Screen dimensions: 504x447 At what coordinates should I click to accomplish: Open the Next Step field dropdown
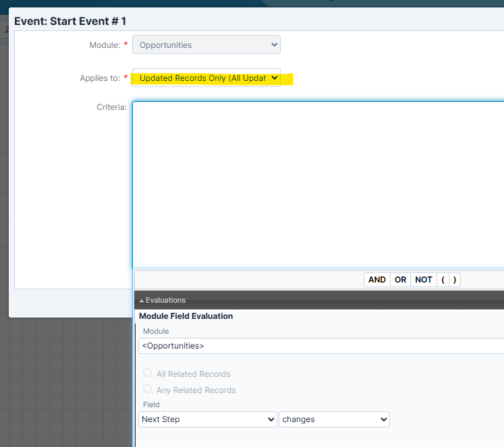[x=207, y=419]
